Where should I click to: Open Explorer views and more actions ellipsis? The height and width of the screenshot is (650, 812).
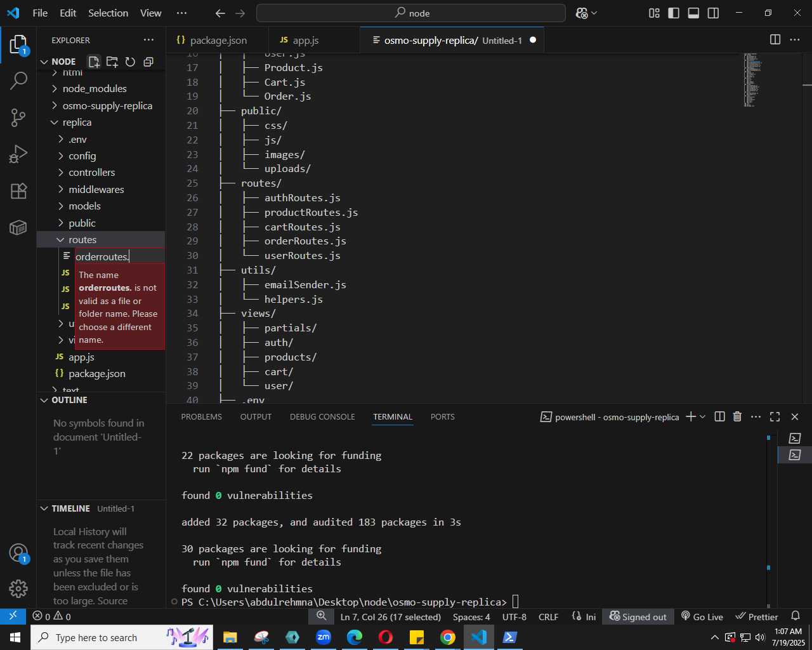click(x=148, y=40)
